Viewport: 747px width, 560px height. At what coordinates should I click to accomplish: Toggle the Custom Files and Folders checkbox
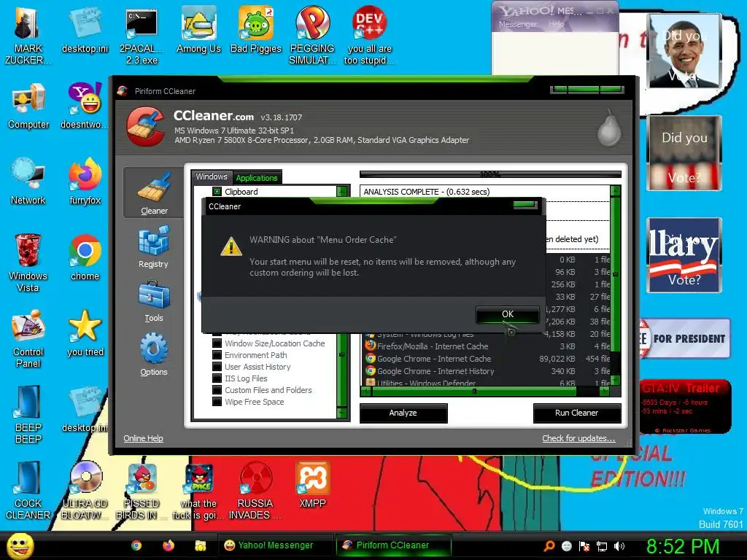(x=217, y=390)
